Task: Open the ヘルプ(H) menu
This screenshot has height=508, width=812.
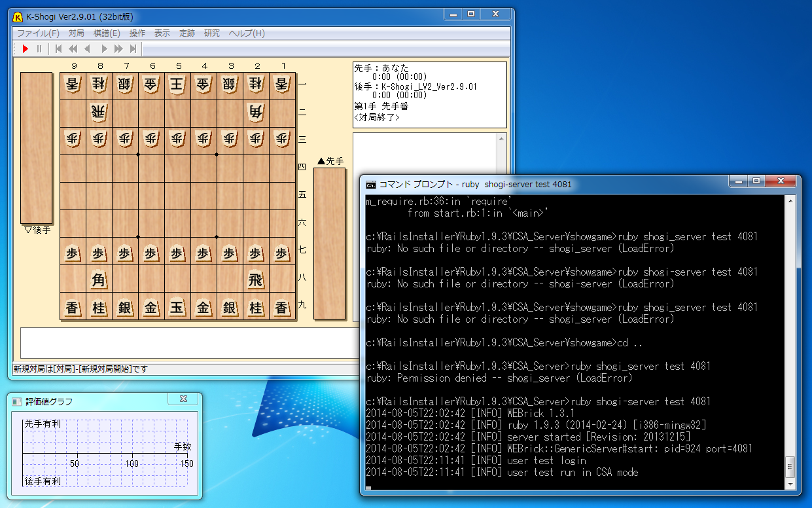Action: (x=246, y=33)
